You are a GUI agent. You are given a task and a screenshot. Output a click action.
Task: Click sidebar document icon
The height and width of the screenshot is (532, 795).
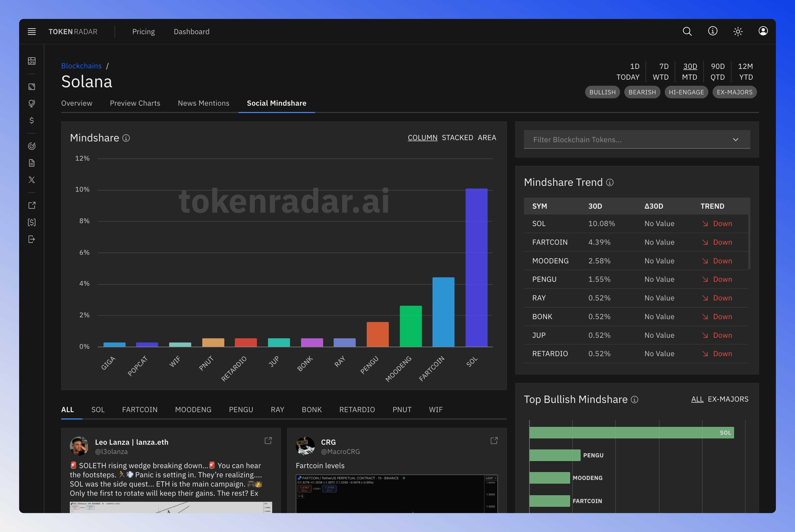[32, 163]
